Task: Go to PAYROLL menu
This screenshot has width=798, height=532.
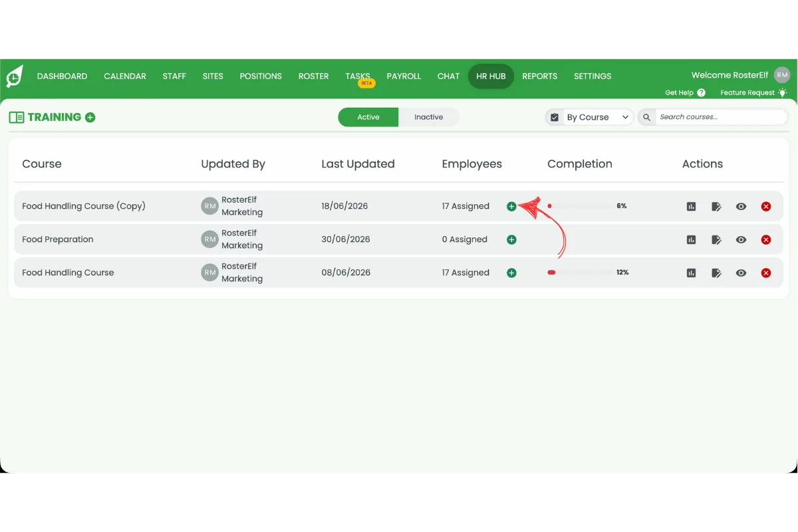Action: click(404, 76)
